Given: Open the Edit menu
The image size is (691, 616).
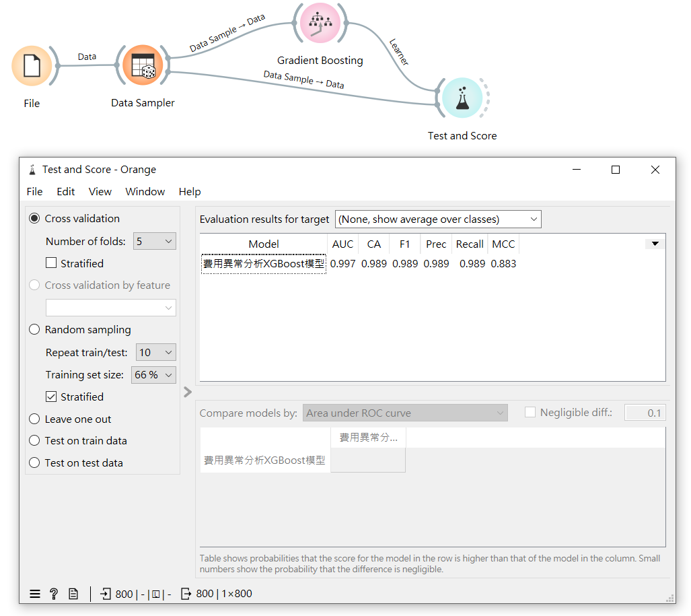Looking at the screenshot, I should coord(66,191).
